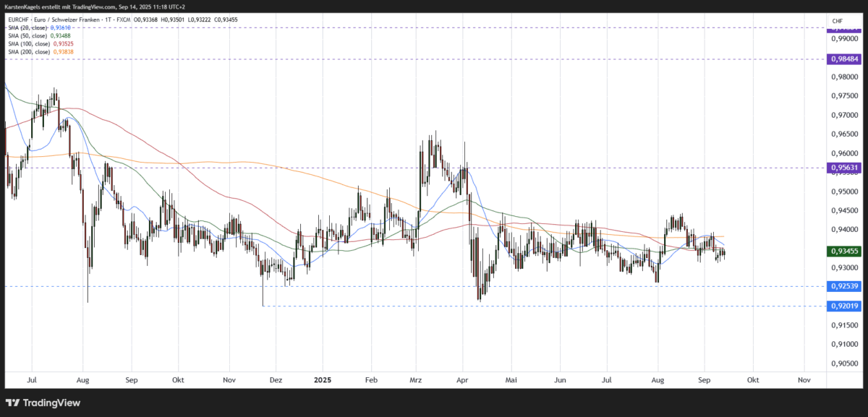Click the blue price level label 0,92539
The height and width of the screenshot is (417, 868).
843,287
